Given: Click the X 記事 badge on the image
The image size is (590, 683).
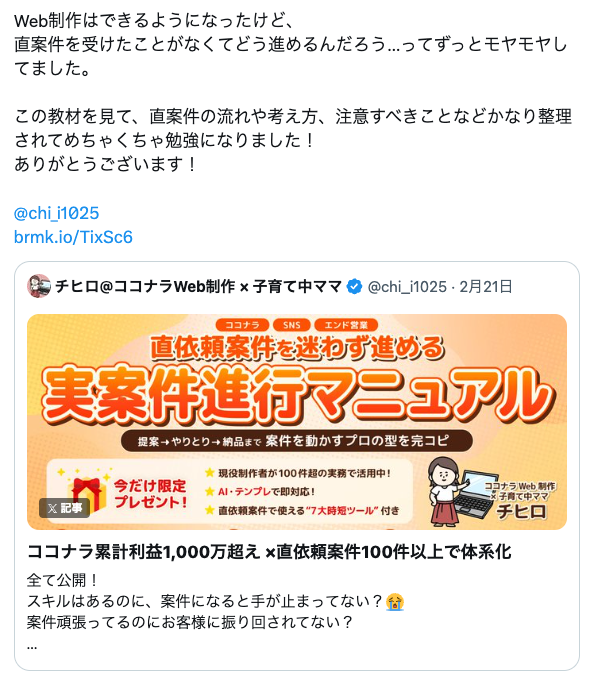Looking at the screenshot, I should click(64, 508).
